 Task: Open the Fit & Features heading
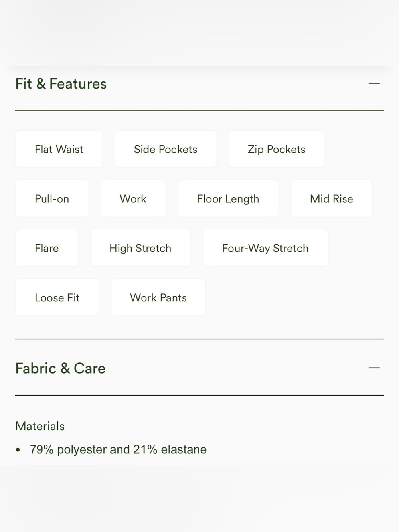61,84
